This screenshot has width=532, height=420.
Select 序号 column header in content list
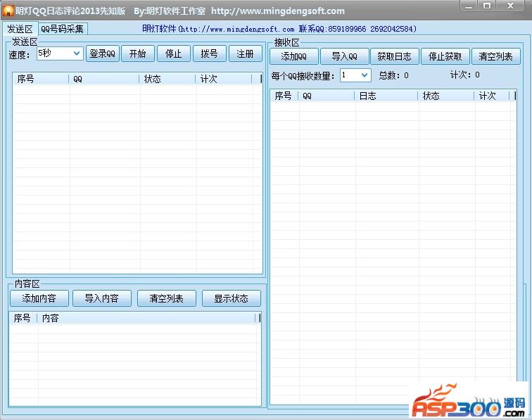click(x=23, y=318)
